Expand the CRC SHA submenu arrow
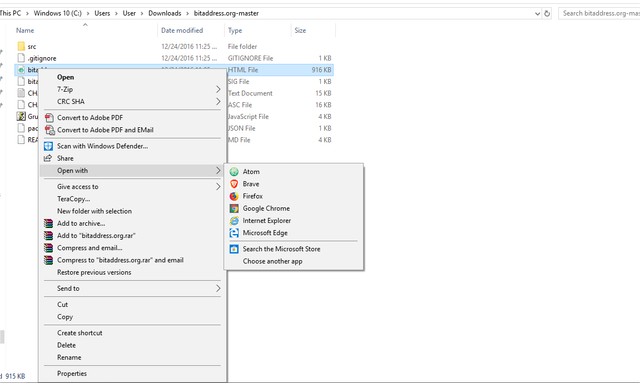 pyautogui.click(x=218, y=101)
